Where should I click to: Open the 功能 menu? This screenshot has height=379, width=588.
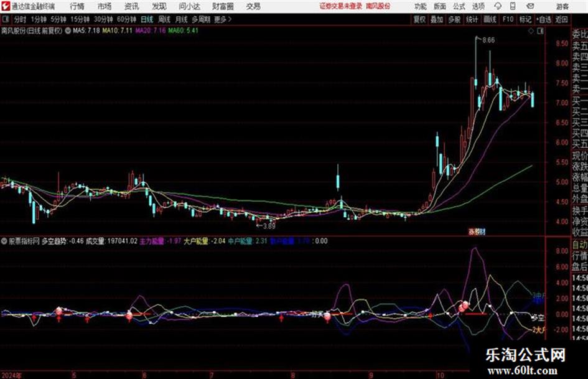click(x=421, y=6)
